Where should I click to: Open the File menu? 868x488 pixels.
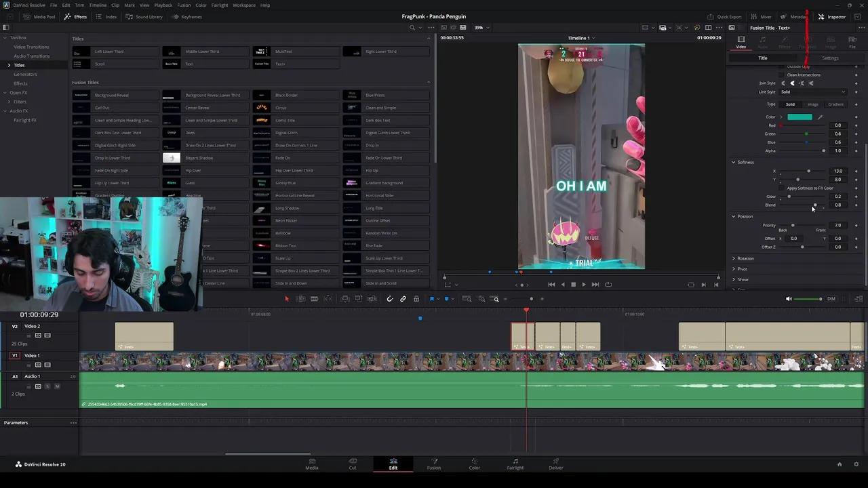coord(54,5)
